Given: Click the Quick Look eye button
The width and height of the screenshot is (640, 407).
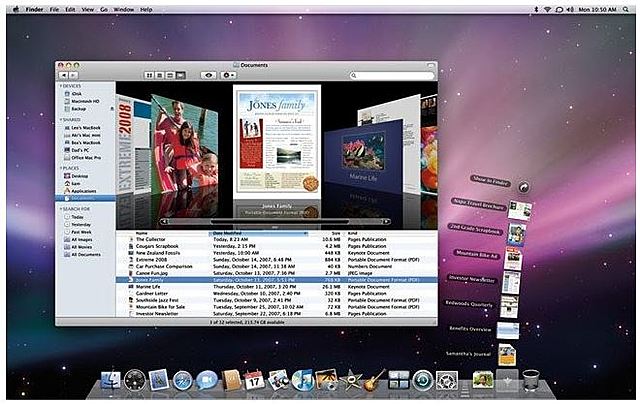Looking at the screenshot, I should pos(209,76).
